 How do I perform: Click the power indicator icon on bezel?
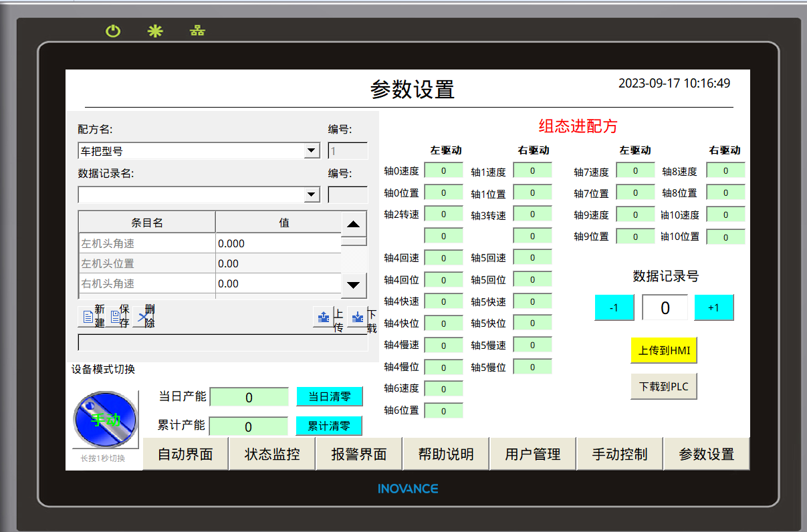coord(113,31)
